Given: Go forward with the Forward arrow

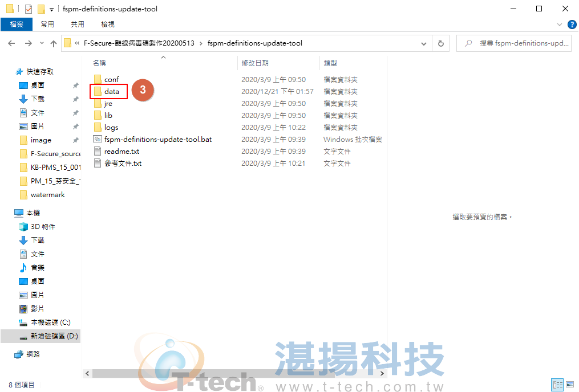Looking at the screenshot, I should click(x=28, y=43).
